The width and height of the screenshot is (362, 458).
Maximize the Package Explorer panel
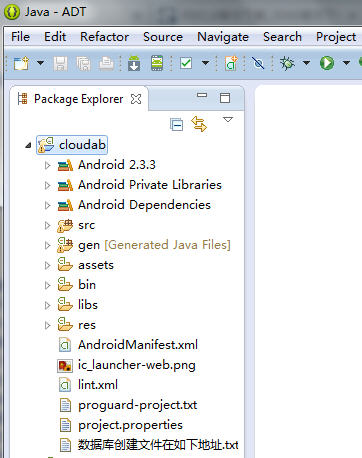click(x=225, y=98)
